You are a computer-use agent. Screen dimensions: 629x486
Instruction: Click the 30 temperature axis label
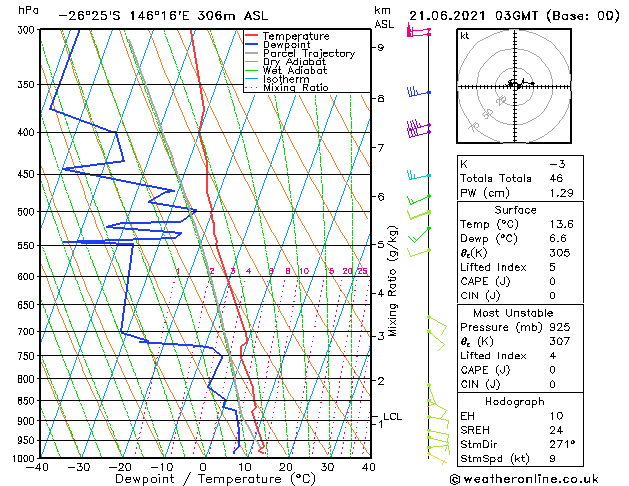327,467
